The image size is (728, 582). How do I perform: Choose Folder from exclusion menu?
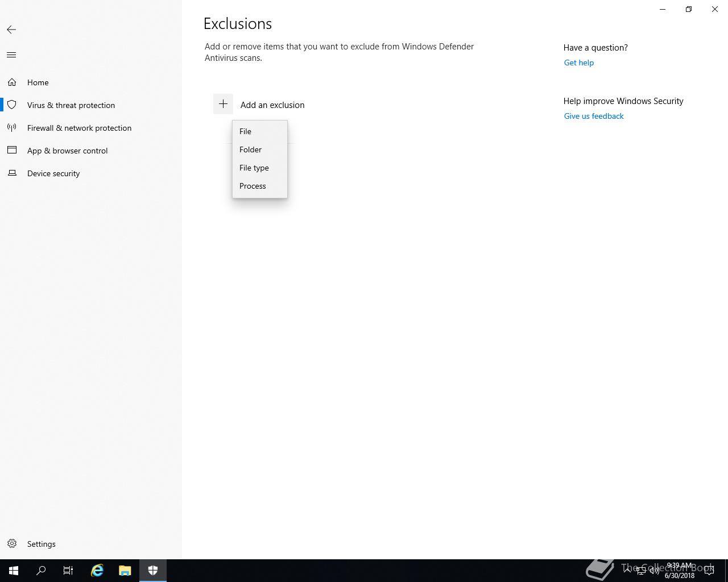point(260,149)
